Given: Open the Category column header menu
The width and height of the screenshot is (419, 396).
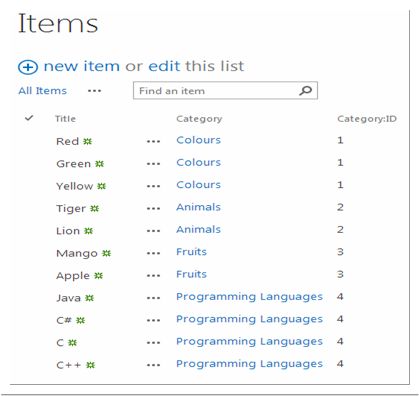Looking at the screenshot, I should [x=199, y=119].
